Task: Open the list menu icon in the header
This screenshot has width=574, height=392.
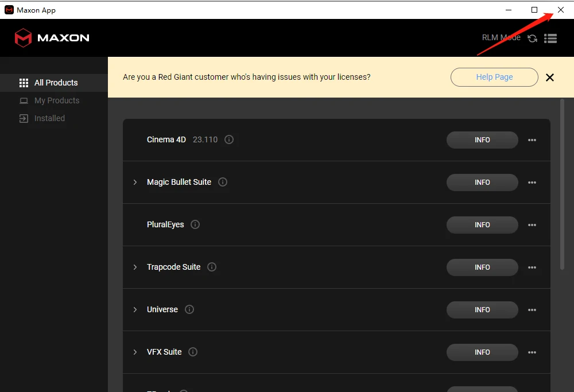Action: pyautogui.click(x=550, y=38)
